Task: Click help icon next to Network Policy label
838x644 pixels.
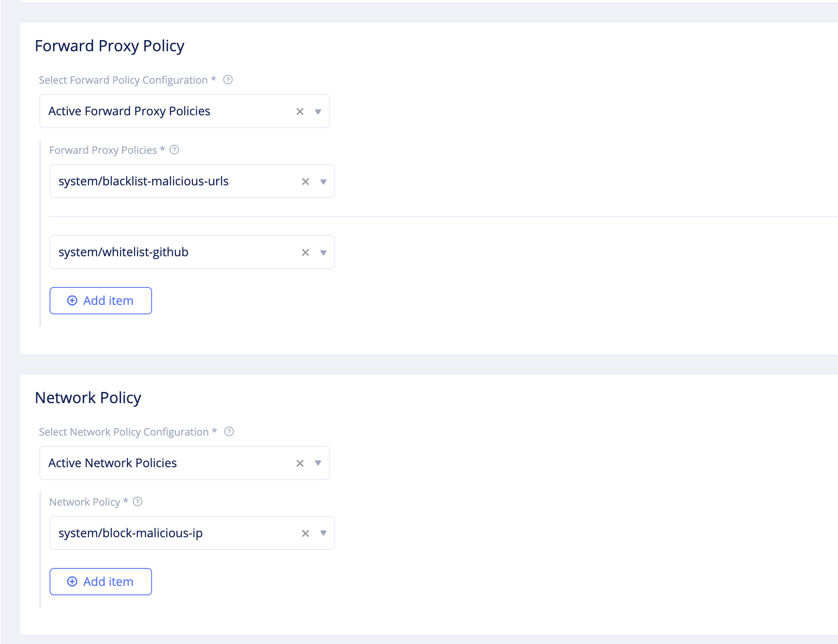Action: click(138, 502)
